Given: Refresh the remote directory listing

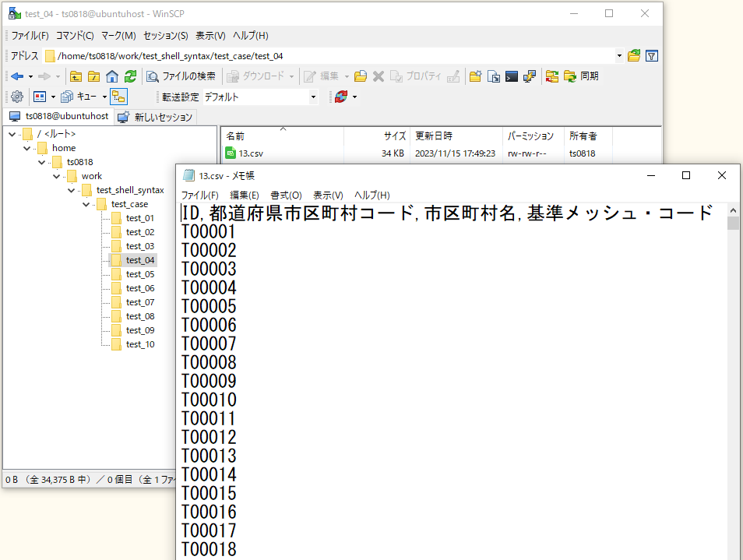Looking at the screenshot, I should (x=131, y=76).
